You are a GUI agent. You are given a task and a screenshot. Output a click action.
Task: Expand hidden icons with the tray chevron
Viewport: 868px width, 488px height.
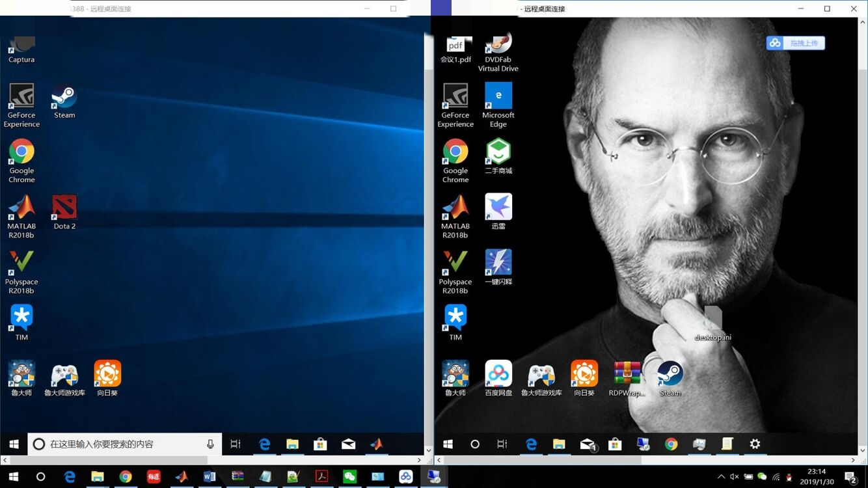click(x=722, y=477)
